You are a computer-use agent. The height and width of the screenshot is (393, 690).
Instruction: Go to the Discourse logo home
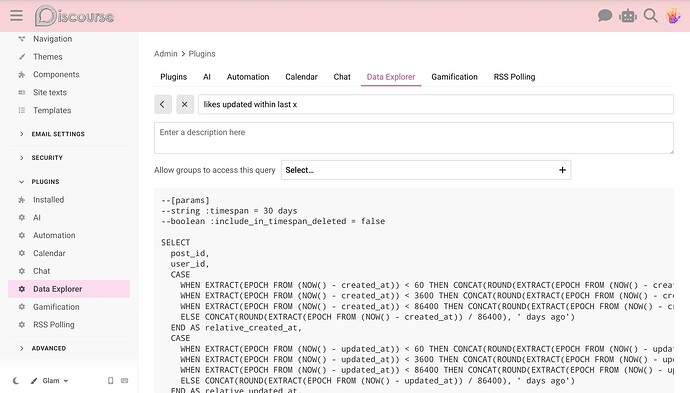click(74, 16)
